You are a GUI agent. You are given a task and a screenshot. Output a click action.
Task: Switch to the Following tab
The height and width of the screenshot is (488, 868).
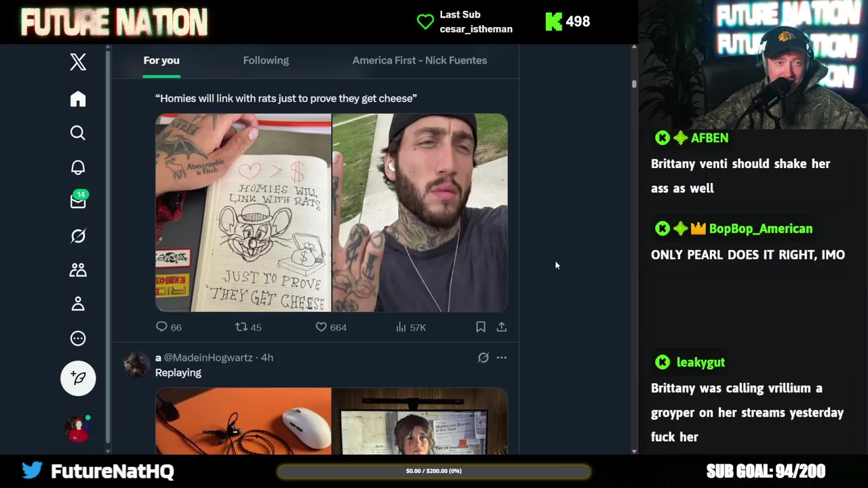point(266,60)
